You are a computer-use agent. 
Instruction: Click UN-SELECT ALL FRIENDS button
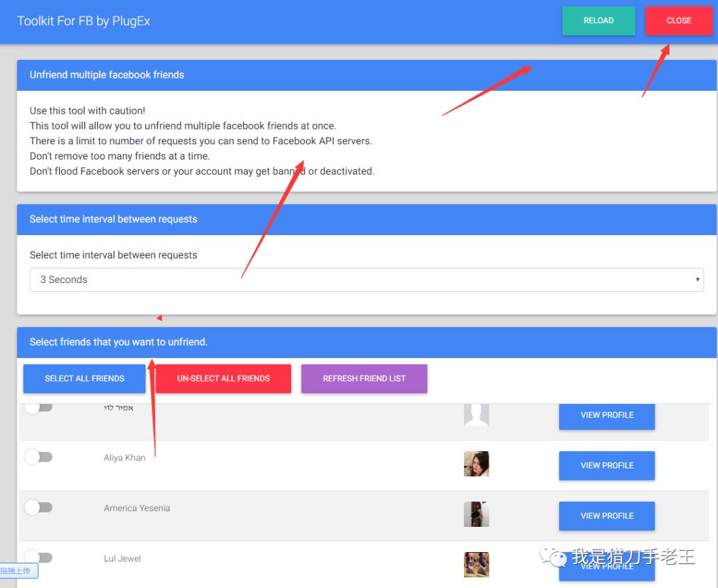(x=223, y=379)
